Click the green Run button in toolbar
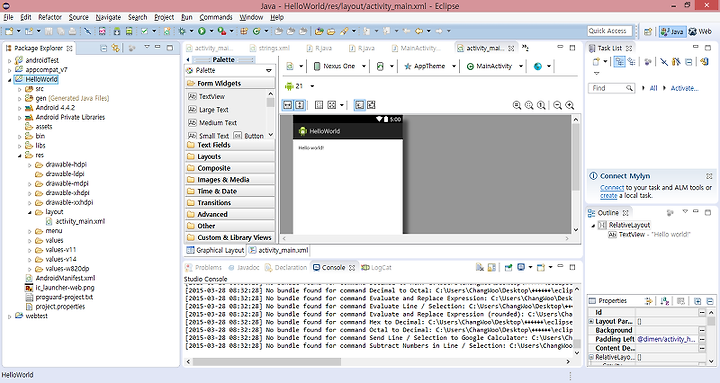The width and height of the screenshot is (720, 383). (x=202, y=31)
